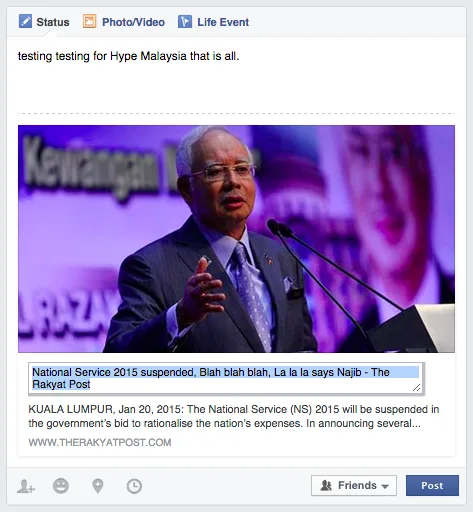Click the highlighted link title edit field
473x512 pixels.
(226, 378)
